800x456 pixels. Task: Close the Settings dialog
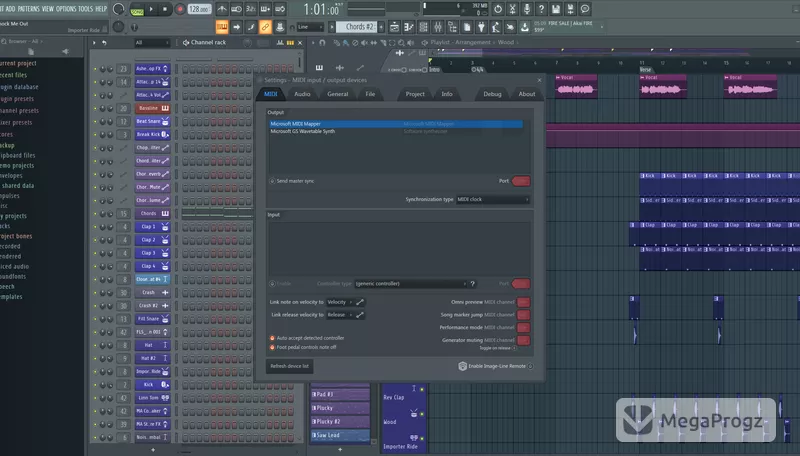tap(539, 80)
